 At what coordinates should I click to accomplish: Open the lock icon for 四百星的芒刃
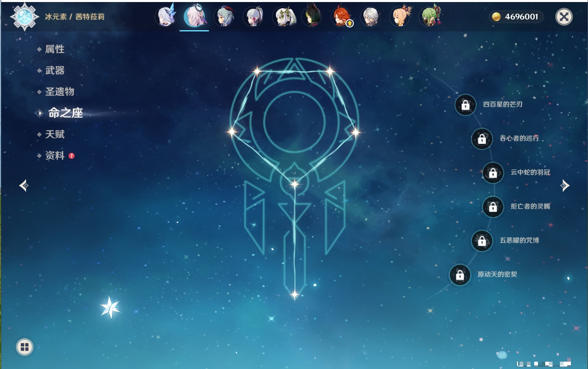coord(465,105)
